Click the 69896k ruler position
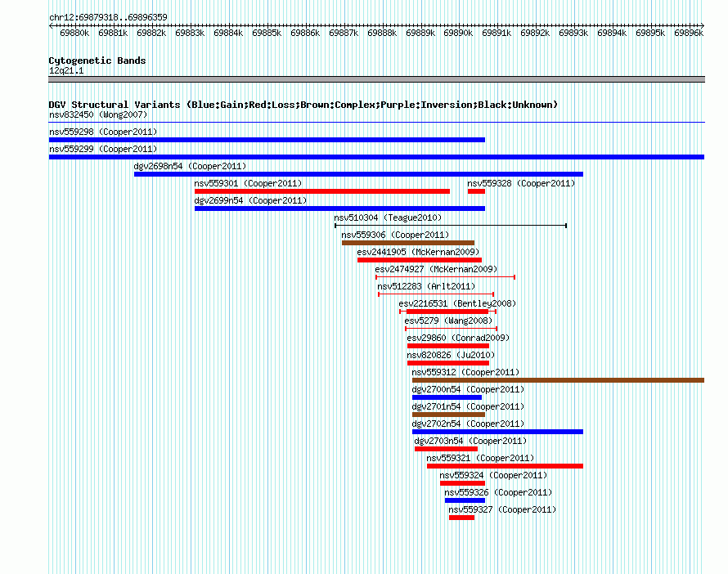728x574 pixels. (x=689, y=33)
